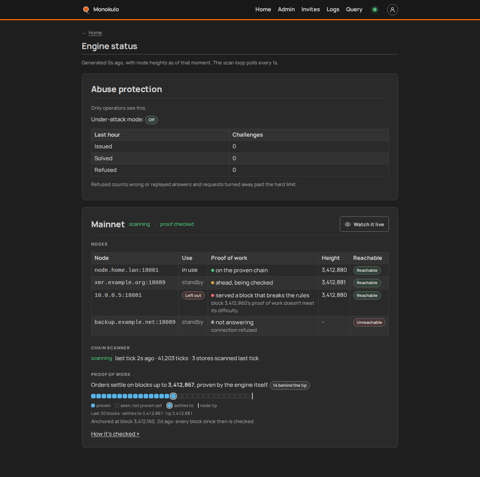Click the height value for node.home.lan
This screenshot has width=480, height=477.
click(x=334, y=270)
